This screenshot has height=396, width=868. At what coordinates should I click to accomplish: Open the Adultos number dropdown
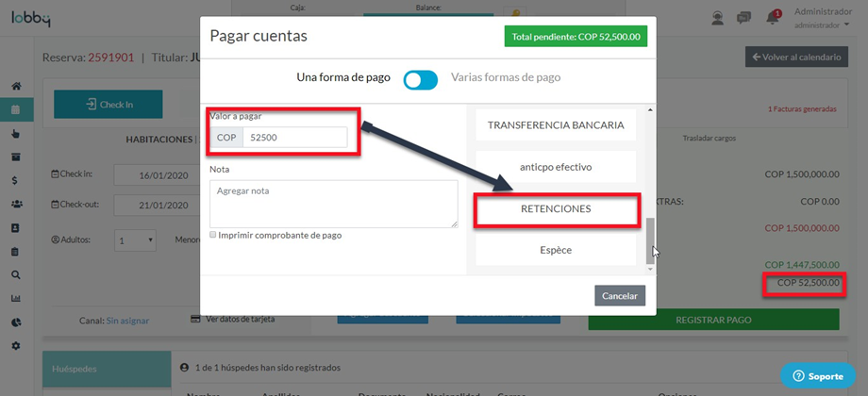[x=136, y=240]
